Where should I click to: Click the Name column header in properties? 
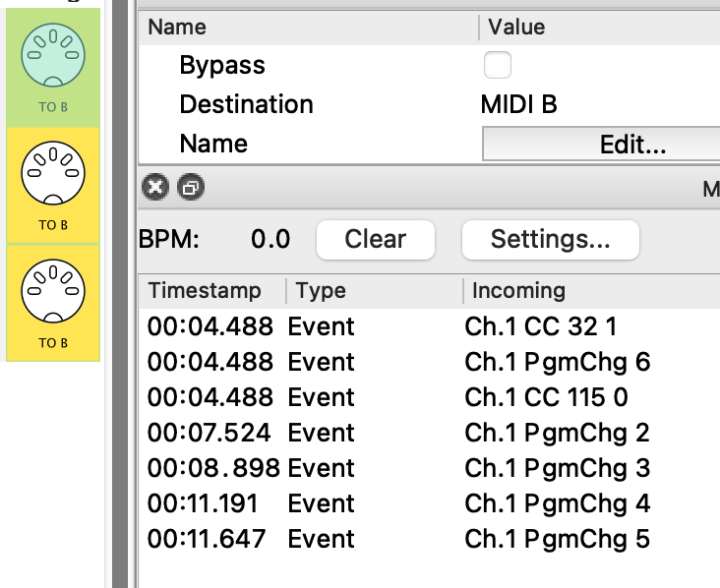177,28
